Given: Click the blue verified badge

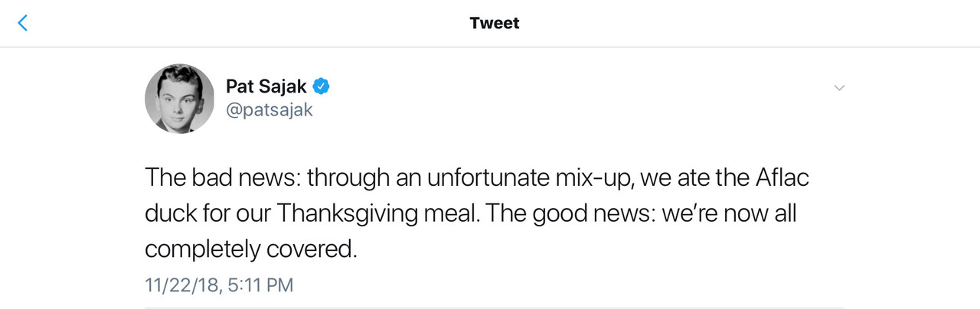Looking at the screenshot, I should point(322,86).
